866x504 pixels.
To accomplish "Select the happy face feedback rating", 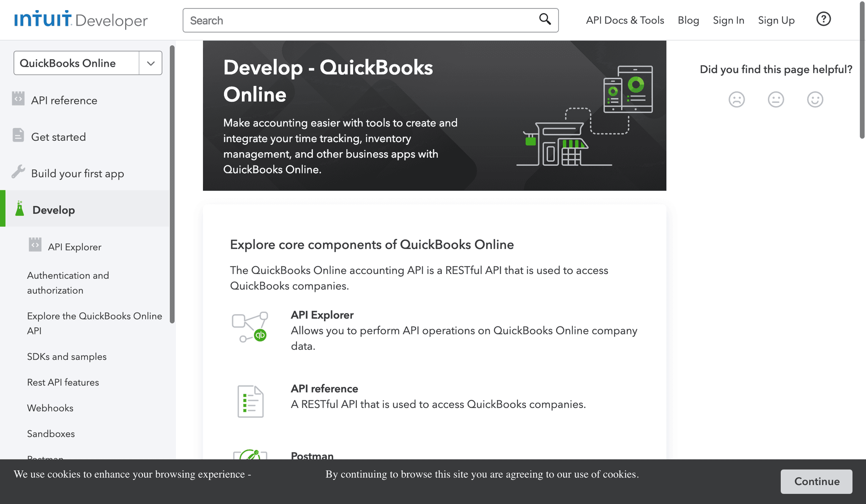I will pyautogui.click(x=815, y=99).
